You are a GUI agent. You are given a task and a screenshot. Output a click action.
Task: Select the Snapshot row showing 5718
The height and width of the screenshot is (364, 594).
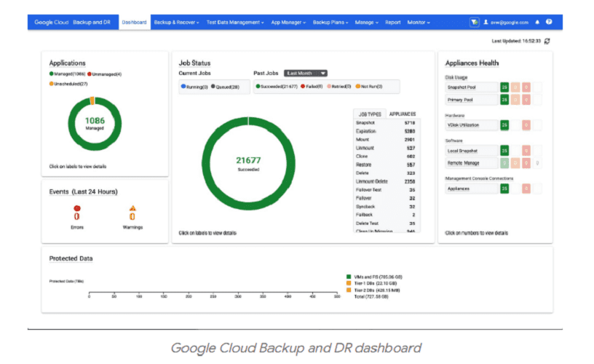coord(386,123)
